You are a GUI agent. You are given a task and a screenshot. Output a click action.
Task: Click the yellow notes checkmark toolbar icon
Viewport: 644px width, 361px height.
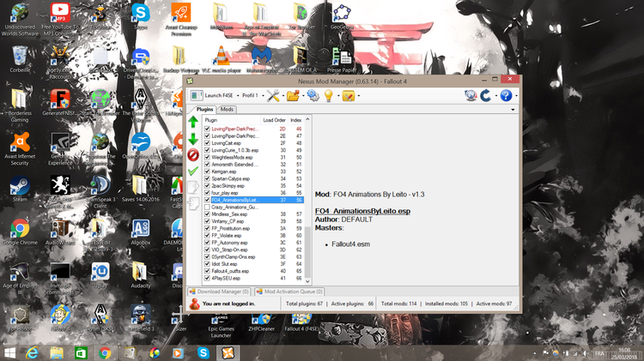(349, 95)
